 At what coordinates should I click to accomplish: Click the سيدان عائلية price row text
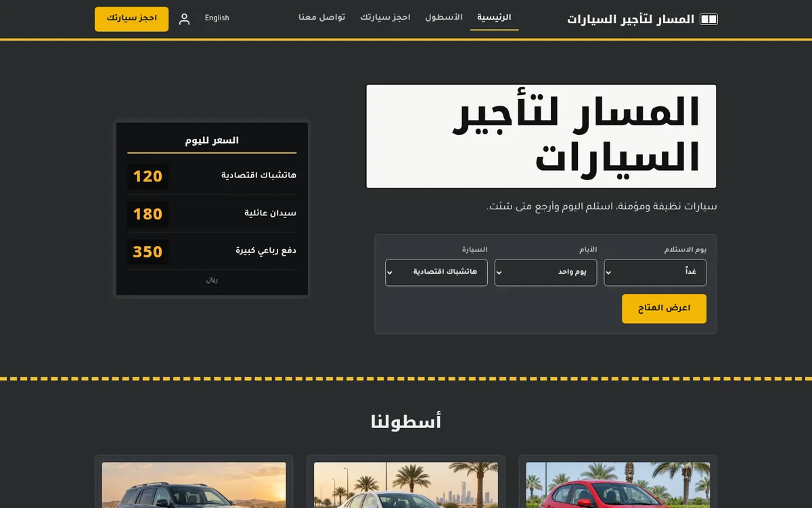click(x=271, y=213)
